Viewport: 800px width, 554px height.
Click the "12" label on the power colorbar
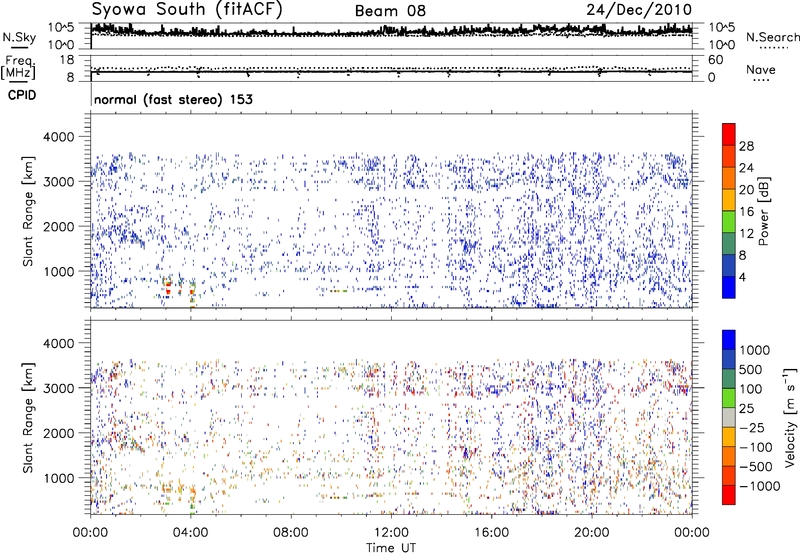pyautogui.click(x=746, y=234)
